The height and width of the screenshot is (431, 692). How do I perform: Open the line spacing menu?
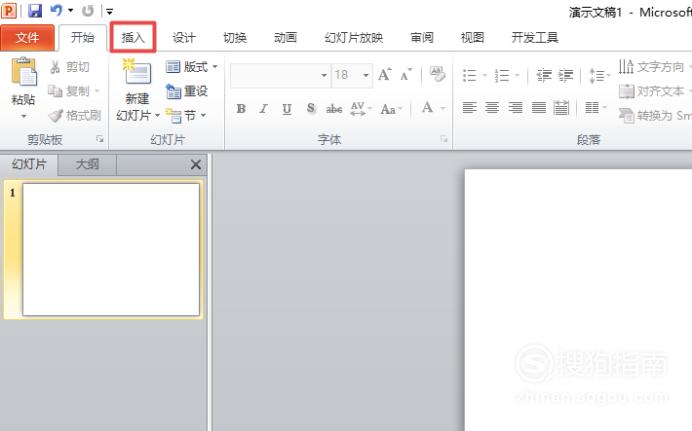click(599, 75)
